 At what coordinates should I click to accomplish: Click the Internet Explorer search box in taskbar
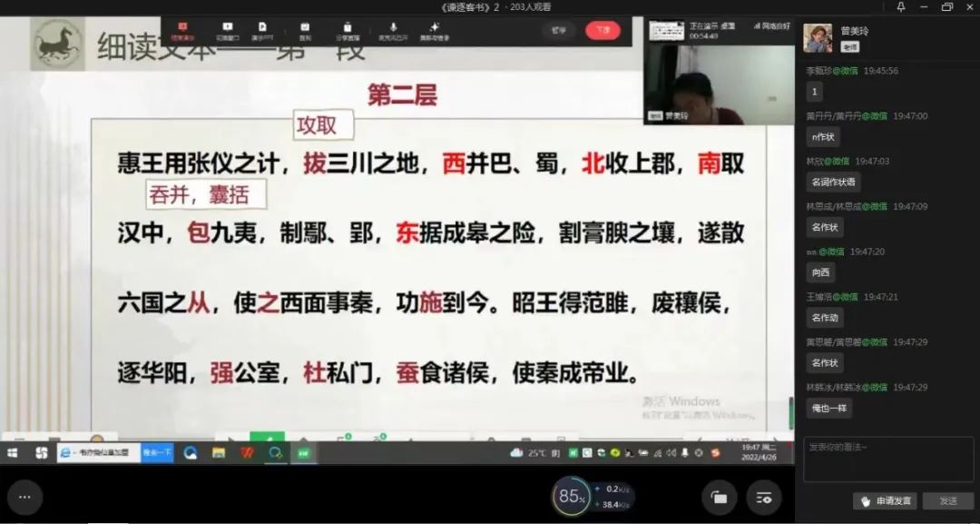tap(99, 453)
